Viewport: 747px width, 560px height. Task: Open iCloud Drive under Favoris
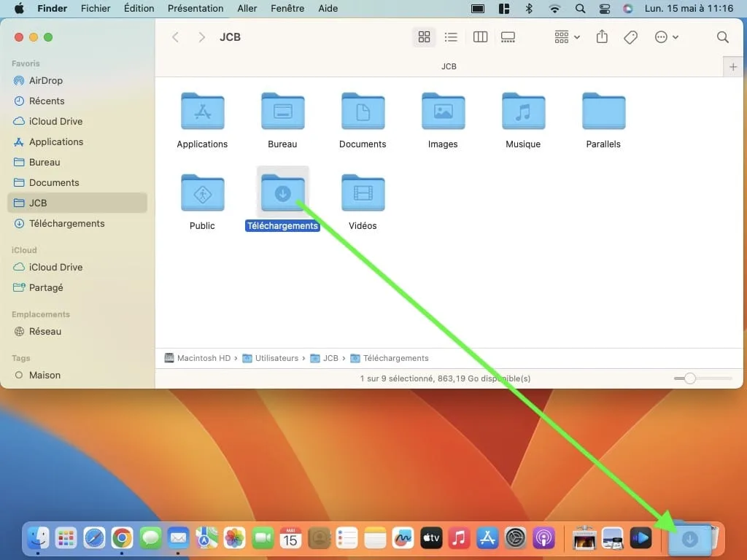(77, 122)
